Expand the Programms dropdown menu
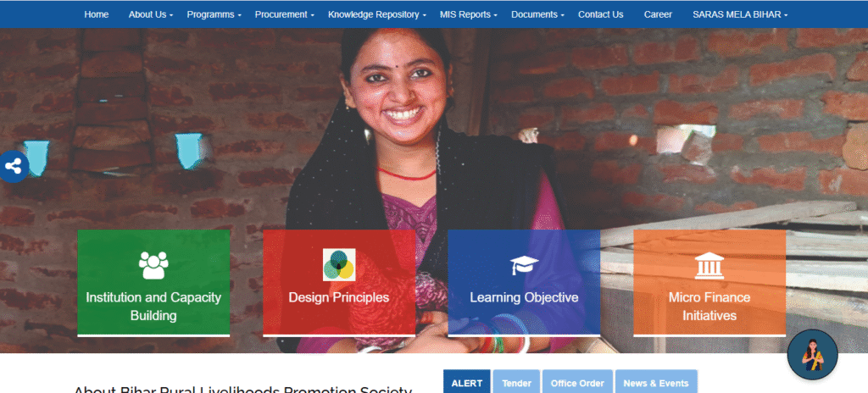 214,15
